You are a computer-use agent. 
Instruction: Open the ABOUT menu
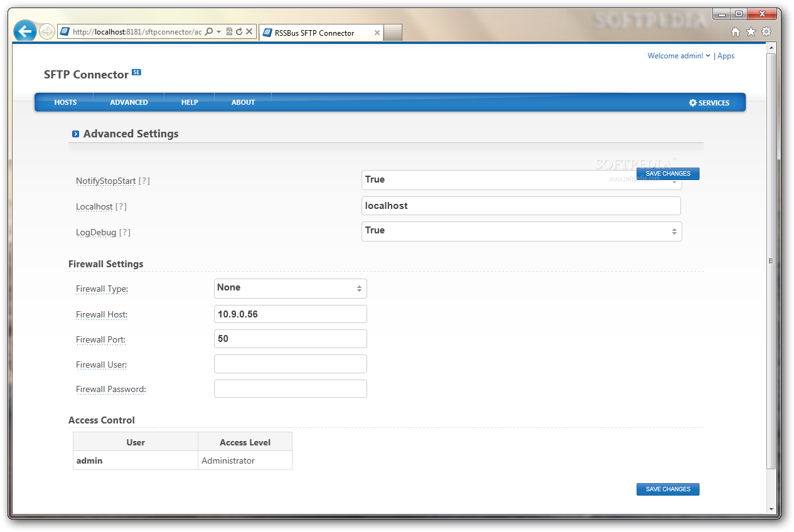point(243,102)
